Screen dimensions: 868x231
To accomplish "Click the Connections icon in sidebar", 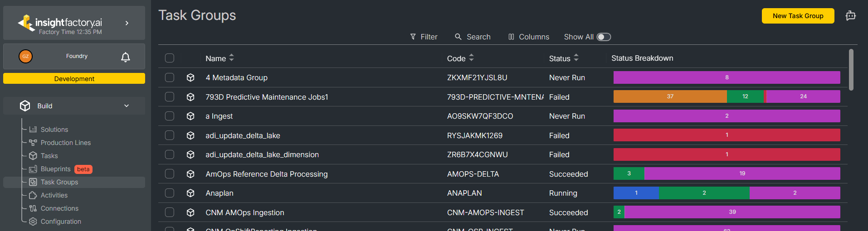I will [x=33, y=208].
